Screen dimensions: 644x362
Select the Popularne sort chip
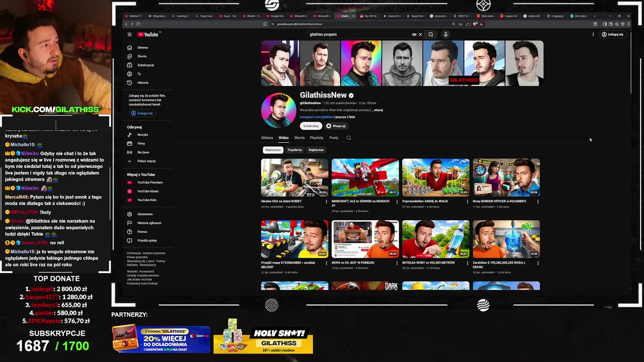click(x=295, y=150)
